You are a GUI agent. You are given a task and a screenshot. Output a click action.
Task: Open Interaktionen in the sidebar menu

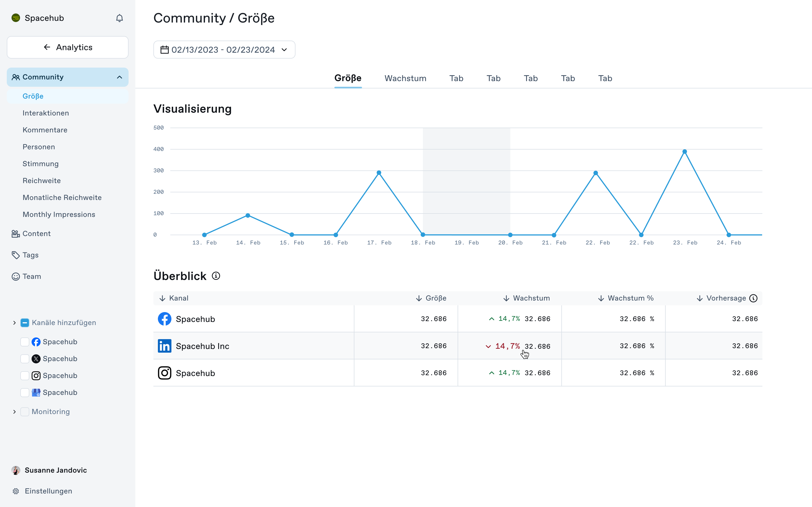(46, 113)
